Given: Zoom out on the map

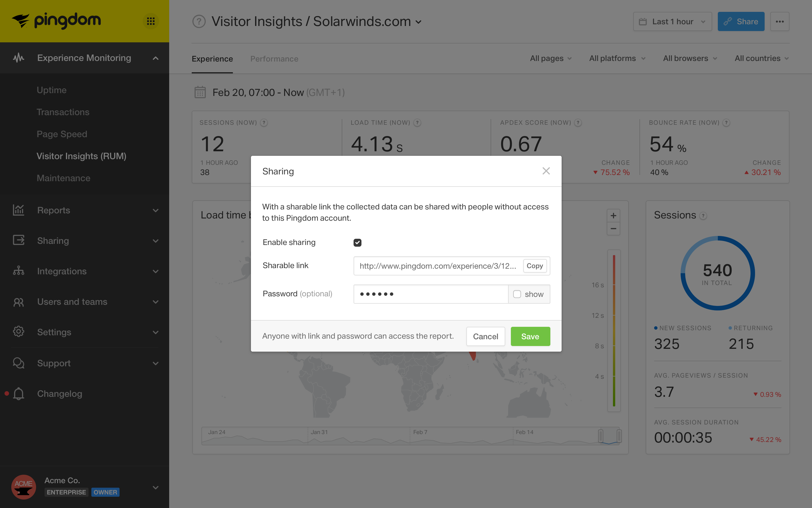Looking at the screenshot, I should point(613,229).
